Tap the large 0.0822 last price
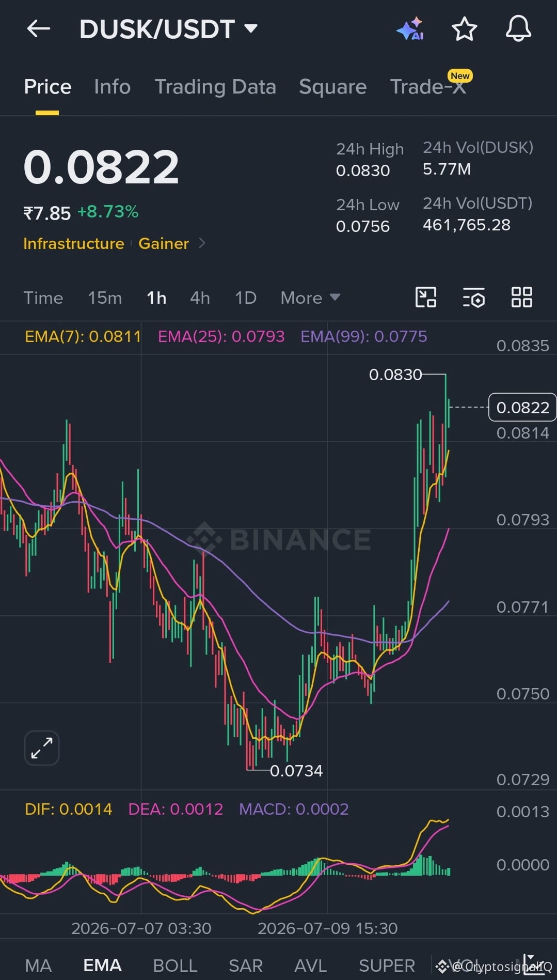 pos(101,167)
